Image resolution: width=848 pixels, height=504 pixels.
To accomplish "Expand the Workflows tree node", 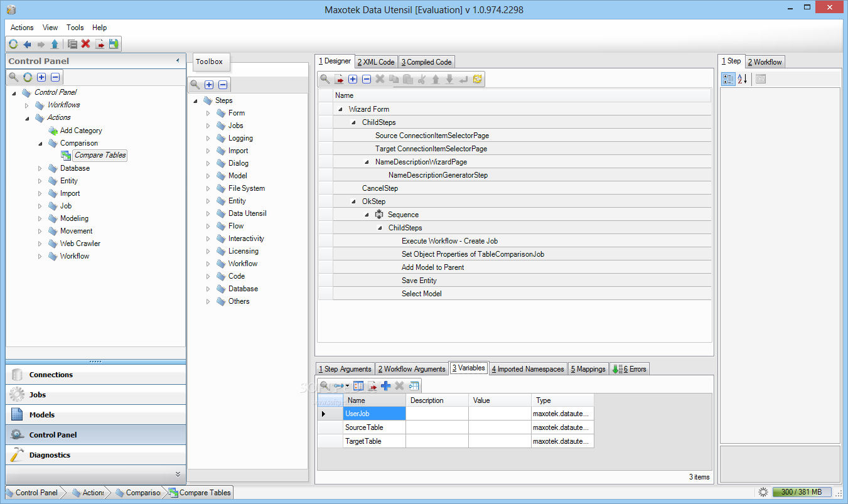I will click(27, 105).
